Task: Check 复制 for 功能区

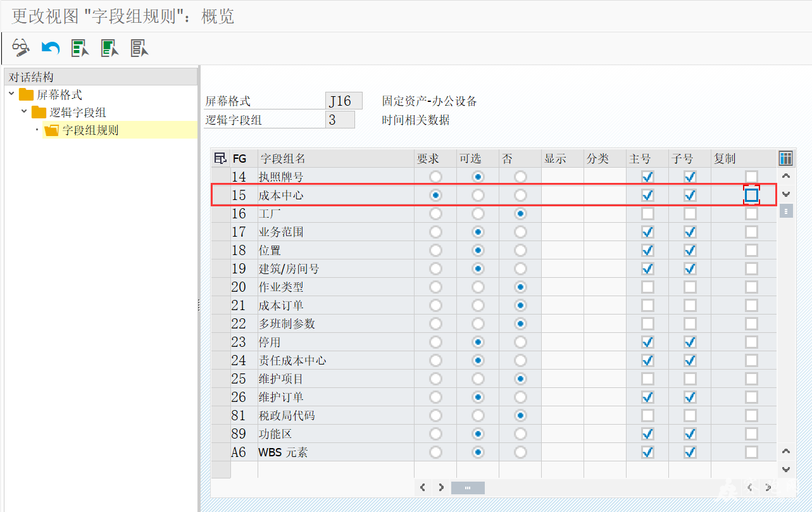Action: tap(751, 434)
